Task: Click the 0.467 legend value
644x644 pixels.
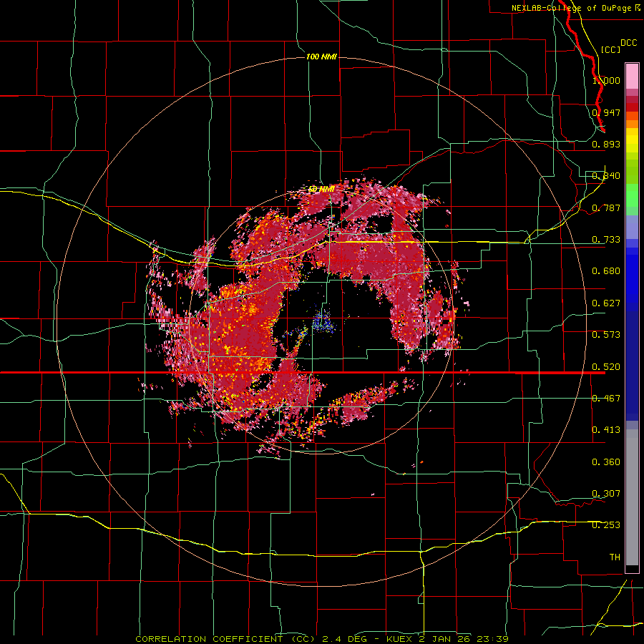Action: pos(606,399)
